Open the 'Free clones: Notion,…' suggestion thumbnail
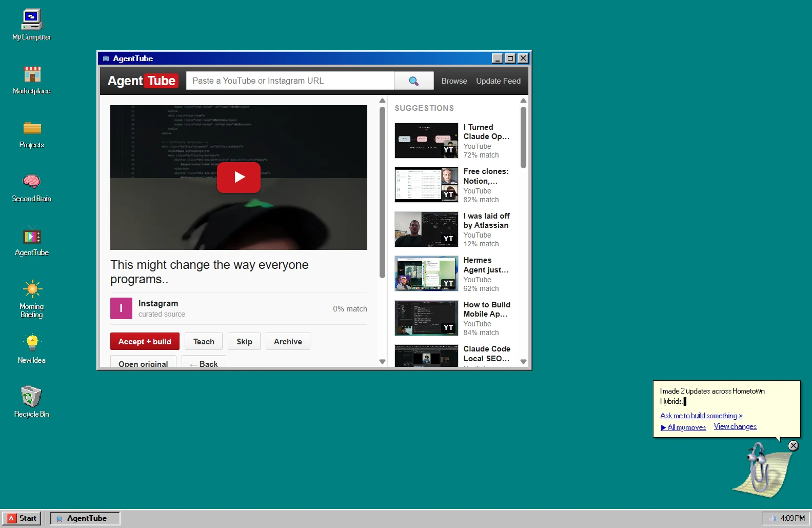Viewport: 812px width, 528px height. [x=426, y=185]
